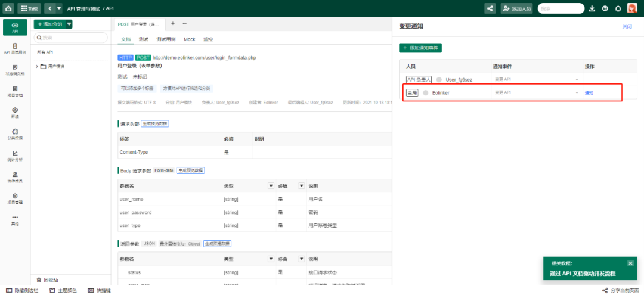This screenshot has height=295, width=644.
Task: Click the 通知 link in Eolinker row
Action: (589, 92)
